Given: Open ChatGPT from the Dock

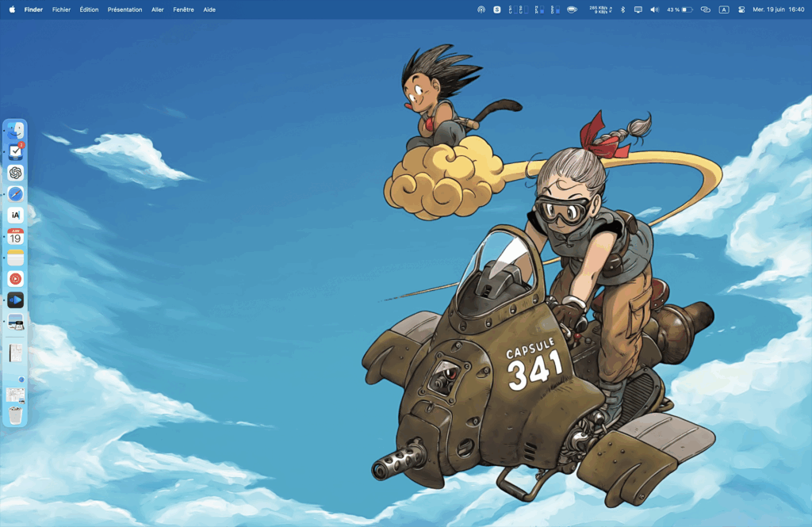Looking at the screenshot, I should tap(16, 172).
